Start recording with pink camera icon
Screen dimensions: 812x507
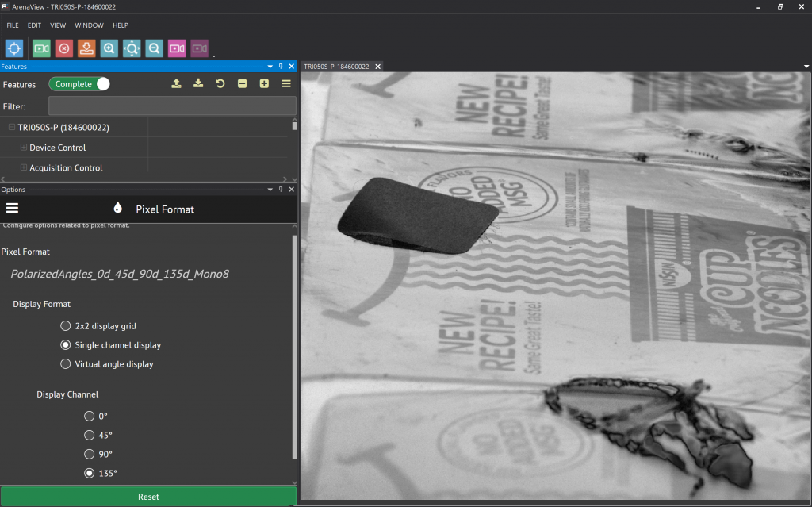click(177, 48)
